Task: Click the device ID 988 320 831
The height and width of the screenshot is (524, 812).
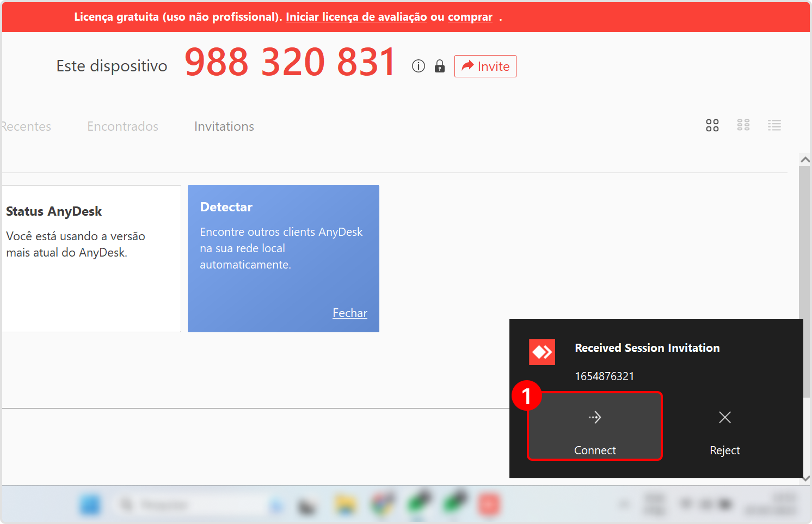Action: click(290, 62)
